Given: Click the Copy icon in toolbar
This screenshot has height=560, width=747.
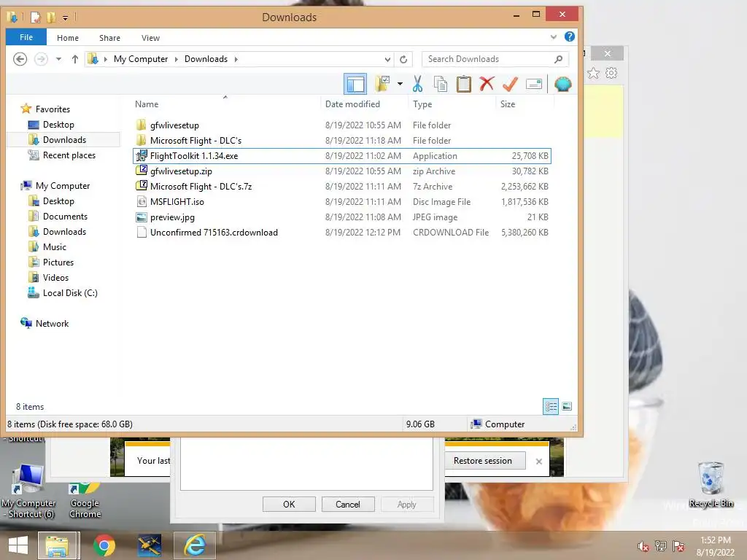Looking at the screenshot, I should coord(440,85).
